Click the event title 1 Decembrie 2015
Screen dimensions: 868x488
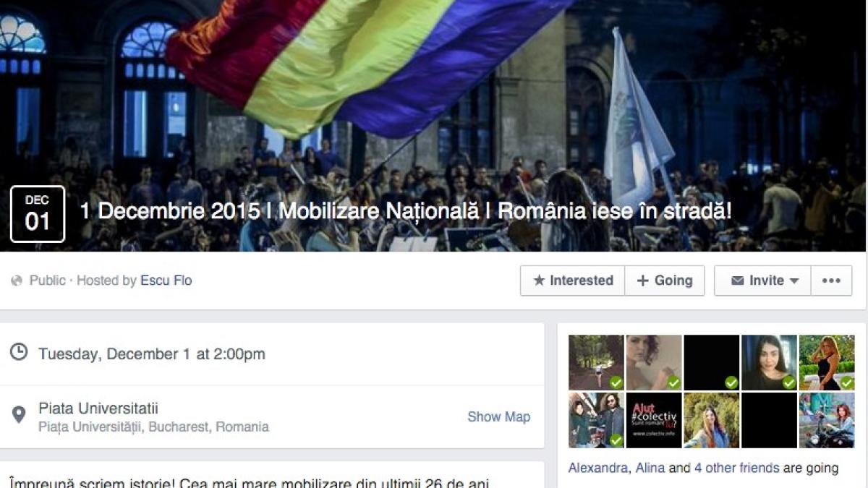pyautogui.click(x=406, y=212)
